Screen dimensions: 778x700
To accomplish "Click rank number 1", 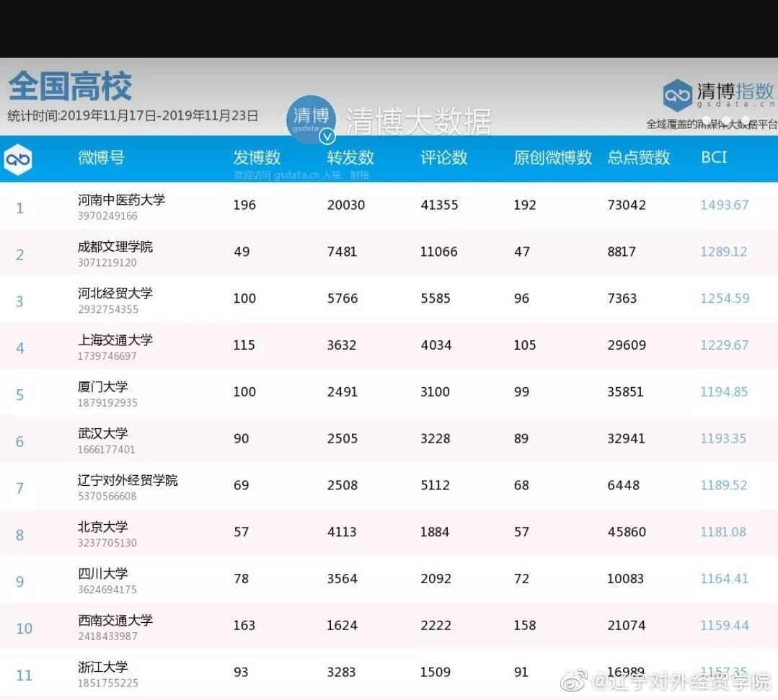I will [x=20, y=208].
